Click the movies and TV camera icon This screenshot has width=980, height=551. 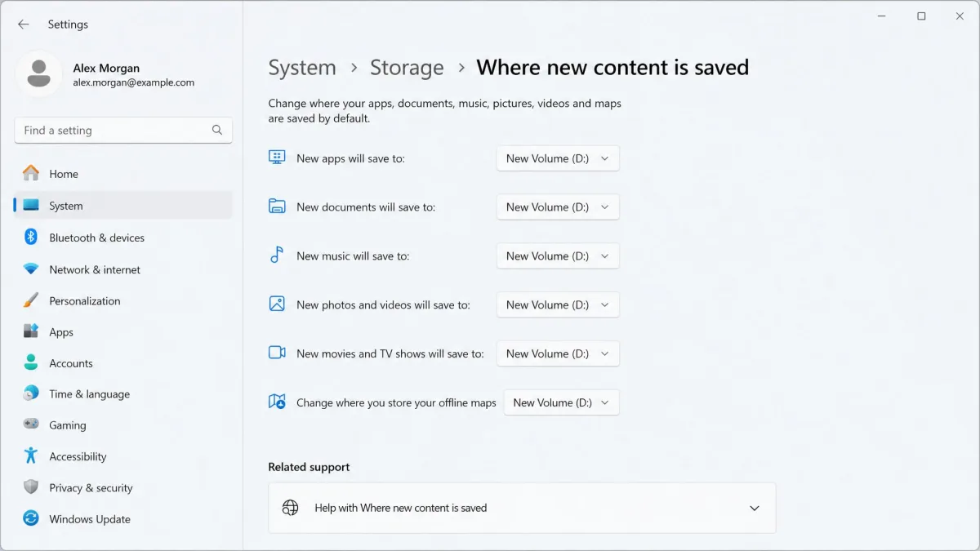(x=277, y=353)
